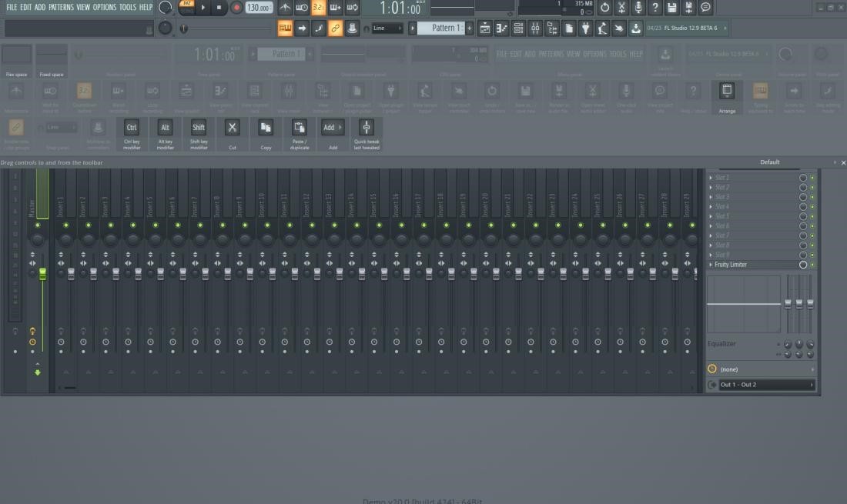Expand the Fruity Limiter effect slot
The image size is (847, 504).
712,264
